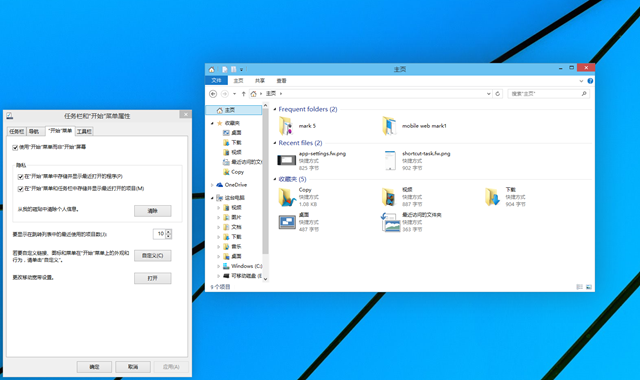Image resolution: width=640 pixels, height=380 pixels.
Task: Click the Properties icon in quick access toolbar
Action: coord(225,69)
